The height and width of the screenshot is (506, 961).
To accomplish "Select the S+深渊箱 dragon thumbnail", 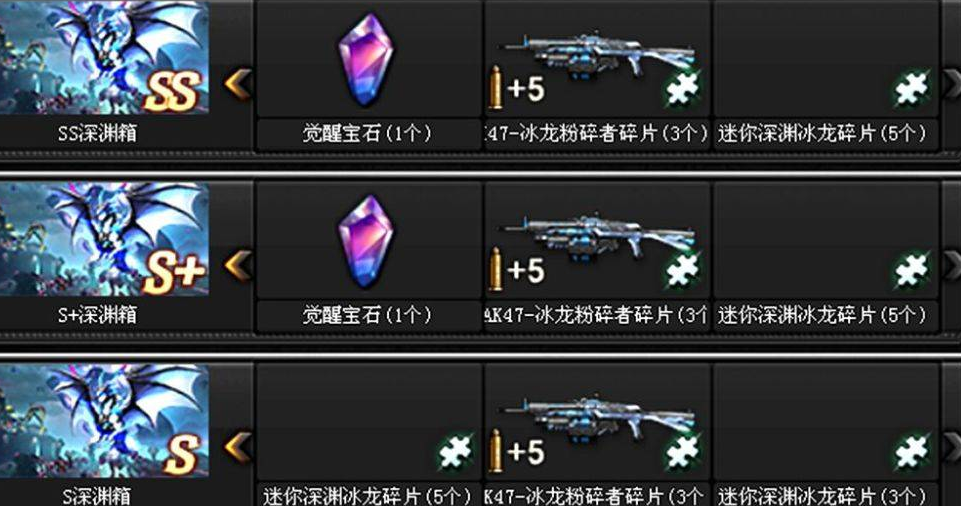I will coord(104,239).
